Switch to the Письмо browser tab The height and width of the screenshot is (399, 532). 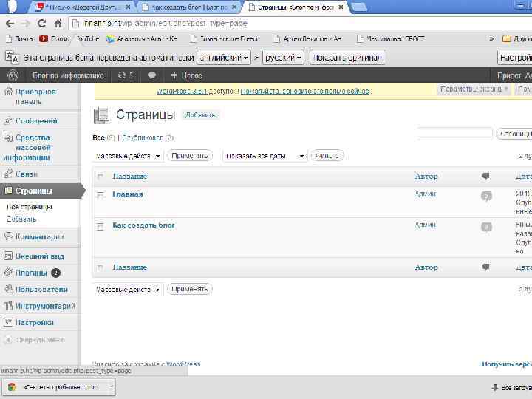point(83,7)
